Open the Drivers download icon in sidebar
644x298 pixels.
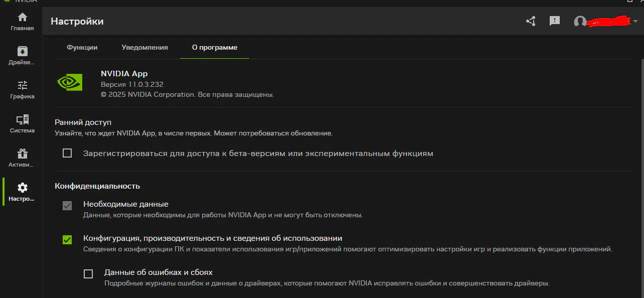pos(23,51)
